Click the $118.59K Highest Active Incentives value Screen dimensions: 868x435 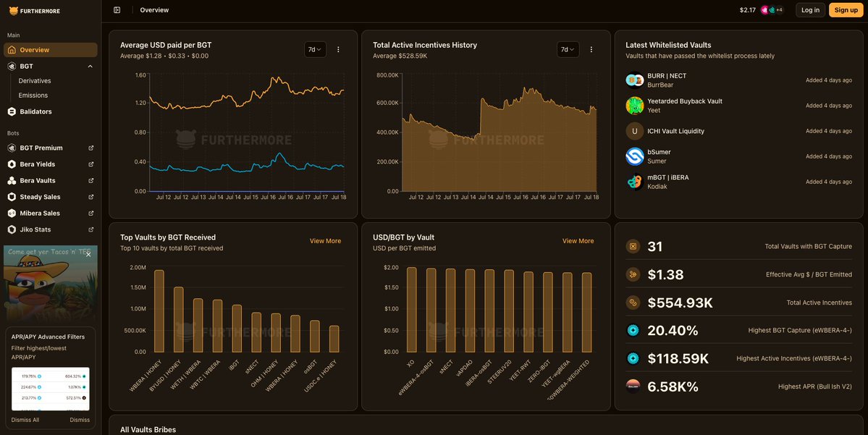pyautogui.click(x=678, y=358)
